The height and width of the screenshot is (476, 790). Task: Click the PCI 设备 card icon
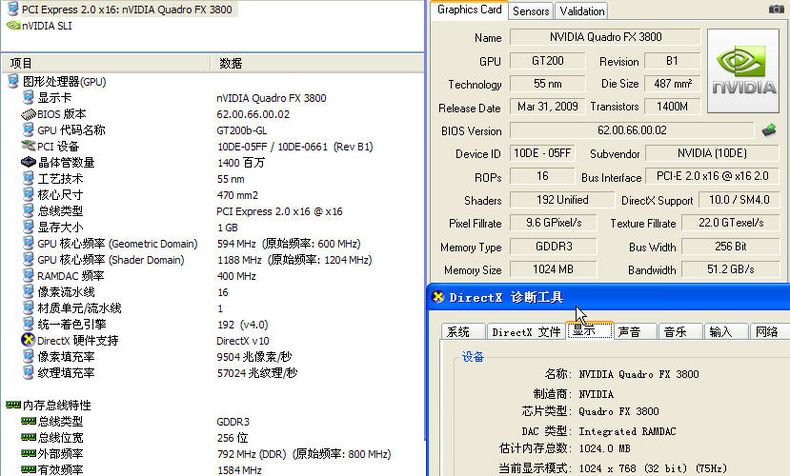coord(28,146)
